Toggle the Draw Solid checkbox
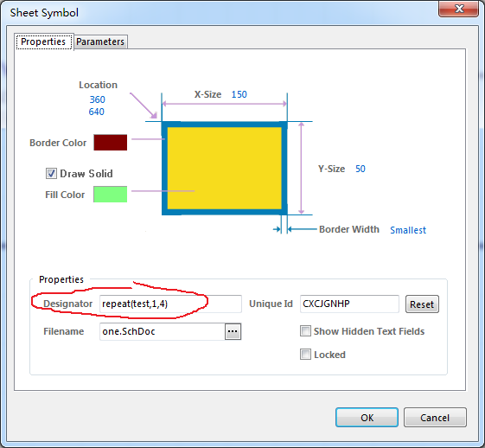 (51, 174)
